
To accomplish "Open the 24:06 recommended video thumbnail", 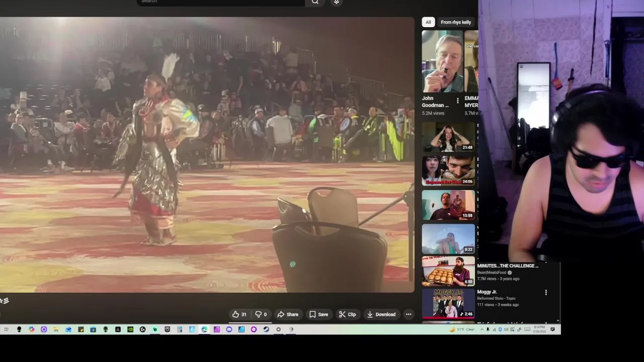I will tap(448, 170).
